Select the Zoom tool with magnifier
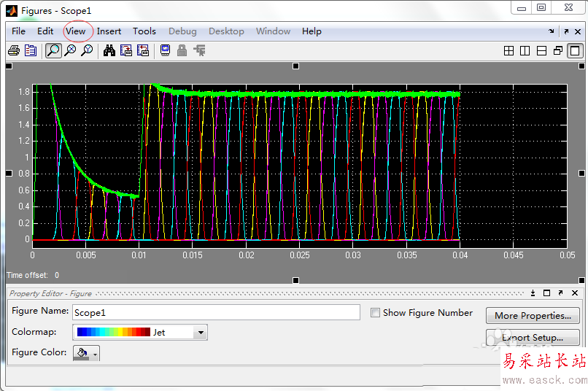The width and height of the screenshot is (588, 391). (x=54, y=50)
